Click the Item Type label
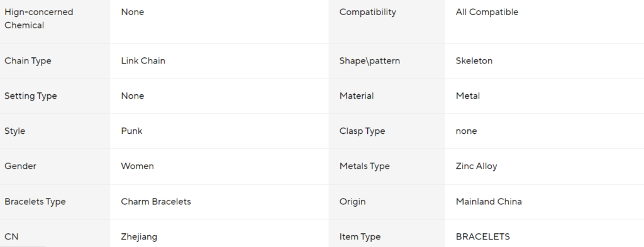The width and height of the screenshot is (644, 247). 360,237
